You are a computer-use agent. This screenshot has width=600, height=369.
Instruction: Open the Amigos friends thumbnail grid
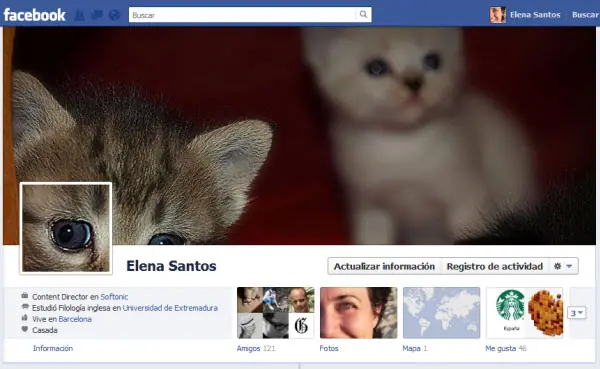pyautogui.click(x=276, y=313)
